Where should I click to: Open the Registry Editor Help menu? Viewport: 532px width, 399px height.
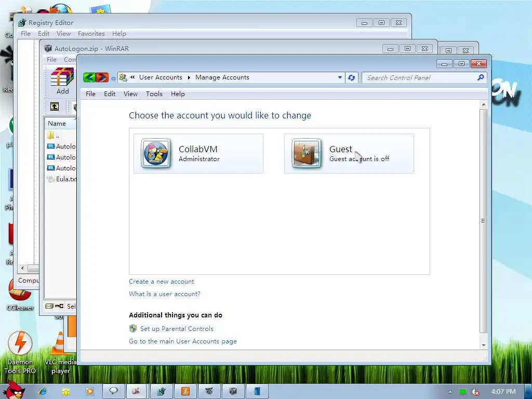coord(119,34)
